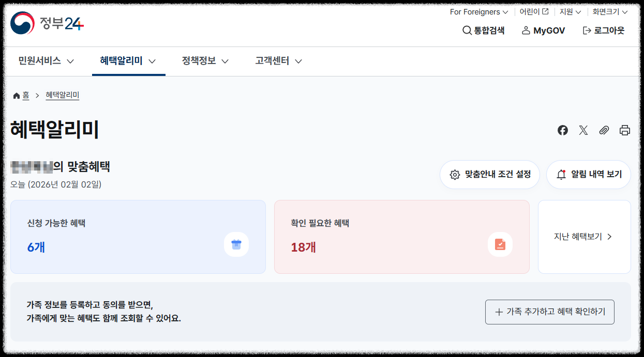Click the gift icon on 신청 가능한 혜택 card

coord(236,244)
